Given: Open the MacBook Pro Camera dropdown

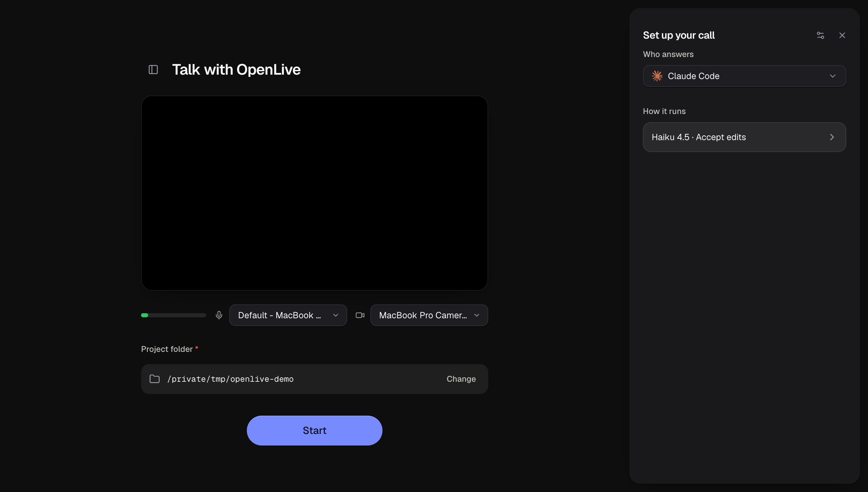Looking at the screenshot, I should click(x=429, y=315).
